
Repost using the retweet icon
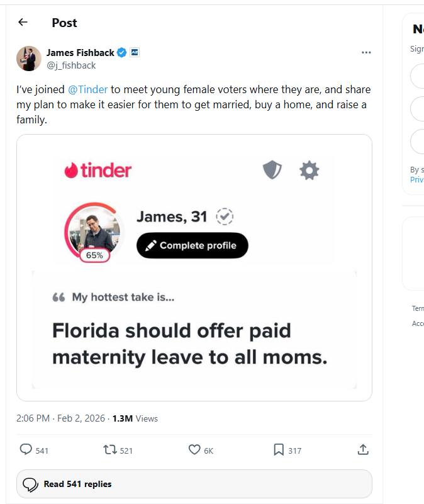109,450
